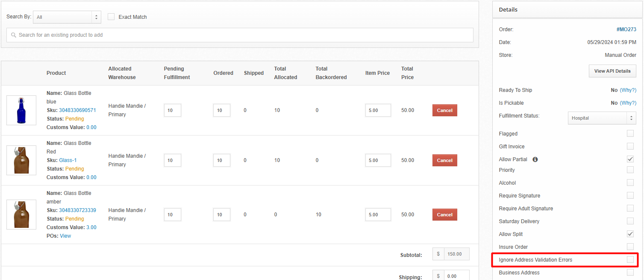Cancel the Glass Bottle blue line item
The image size is (644, 280).
click(444, 110)
